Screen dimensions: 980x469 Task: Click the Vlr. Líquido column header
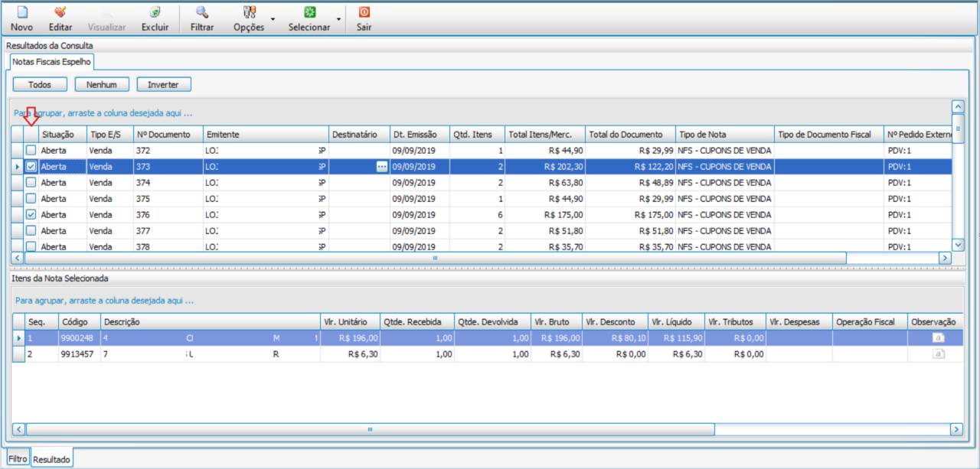coord(676,322)
